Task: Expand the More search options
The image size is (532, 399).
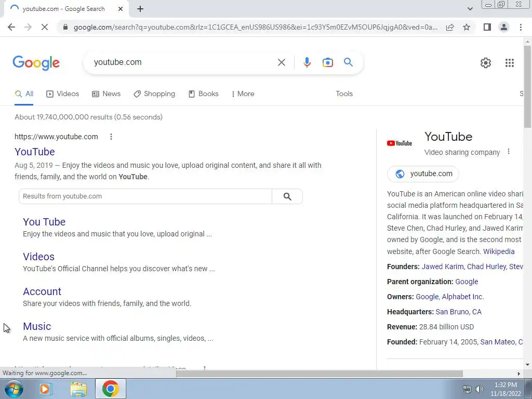Action: coord(243,94)
